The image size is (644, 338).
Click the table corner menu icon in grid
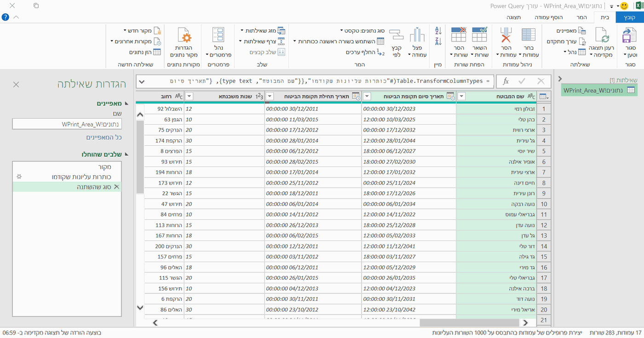pos(544,97)
